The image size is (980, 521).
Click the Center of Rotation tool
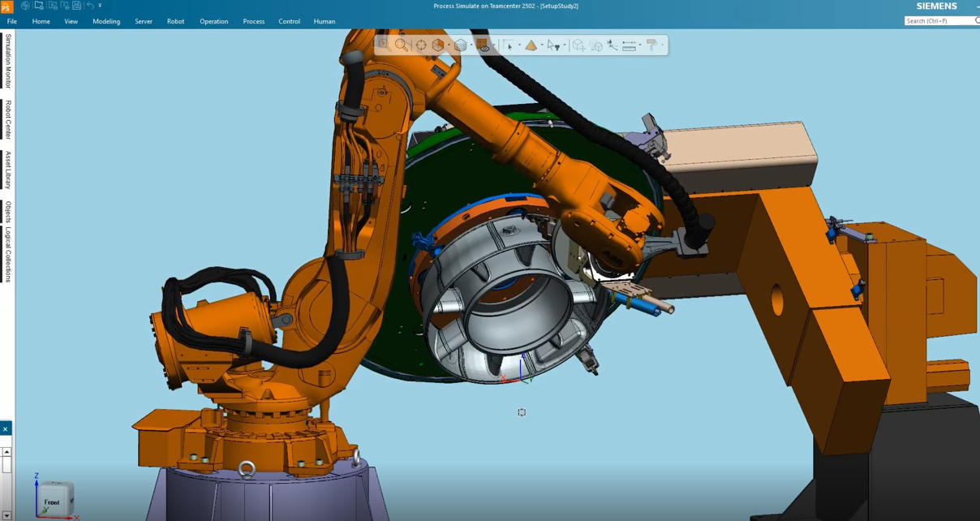419,45
